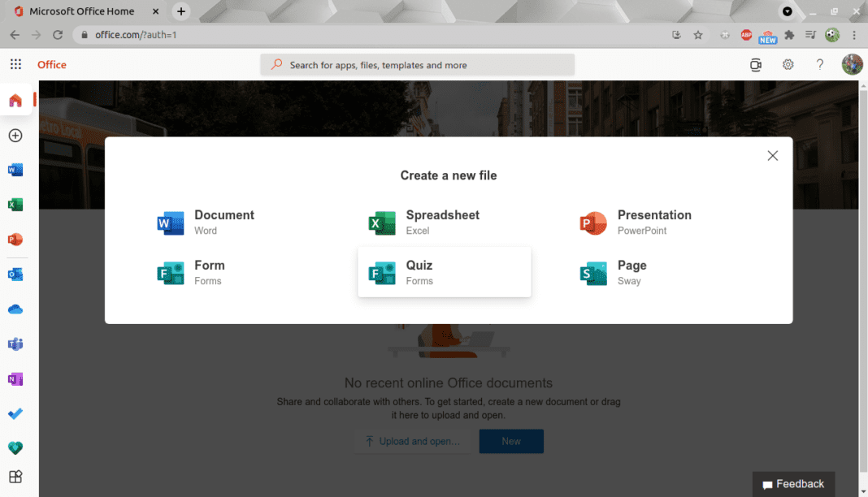Open OneNote from the sidebar

(15, 378)
